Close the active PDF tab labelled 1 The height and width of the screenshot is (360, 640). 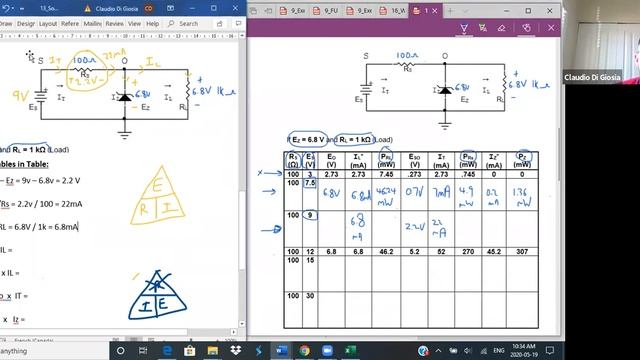point(435,11)
